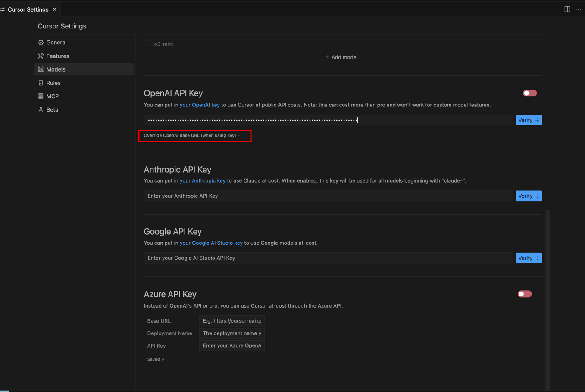Click the 'o3-mini' model label
Image resolution: width=585 pixels, height=392 pixels.
pos(163,44)
